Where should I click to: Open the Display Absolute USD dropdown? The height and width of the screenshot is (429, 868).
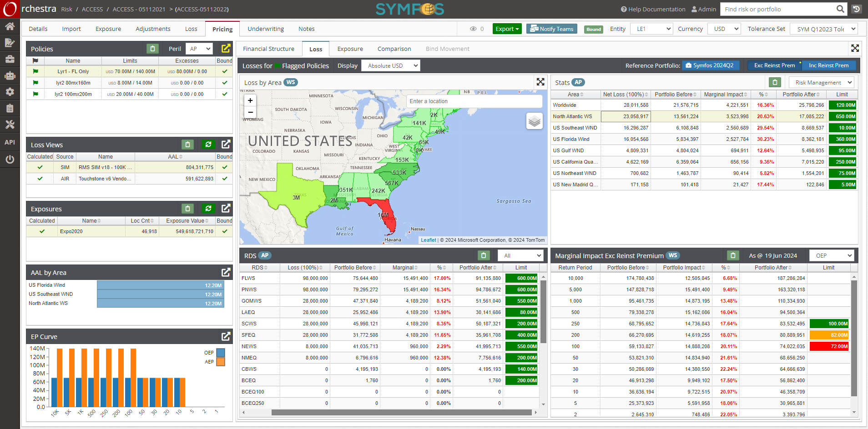[390, 65]
